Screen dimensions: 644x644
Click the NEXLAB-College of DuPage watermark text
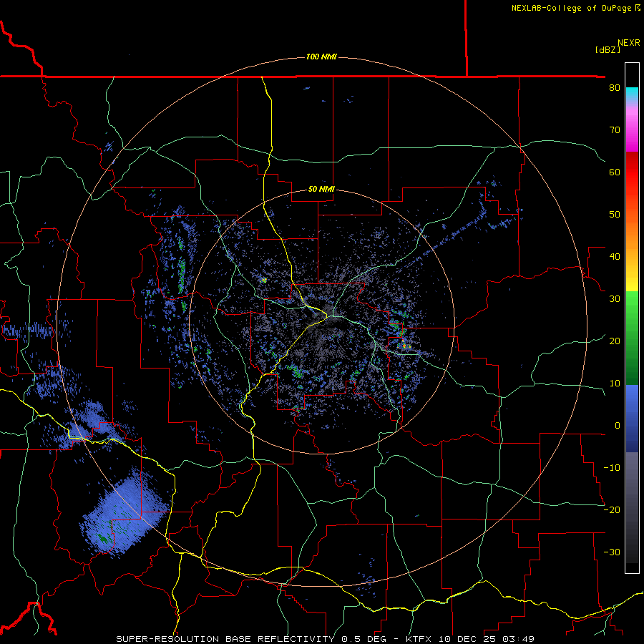coord(575,8)
